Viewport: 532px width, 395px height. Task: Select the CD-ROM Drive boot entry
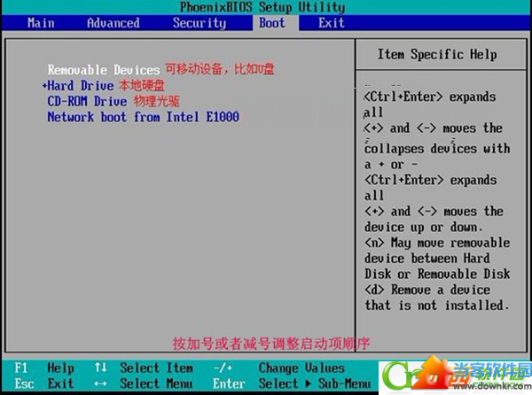point(87,101)
